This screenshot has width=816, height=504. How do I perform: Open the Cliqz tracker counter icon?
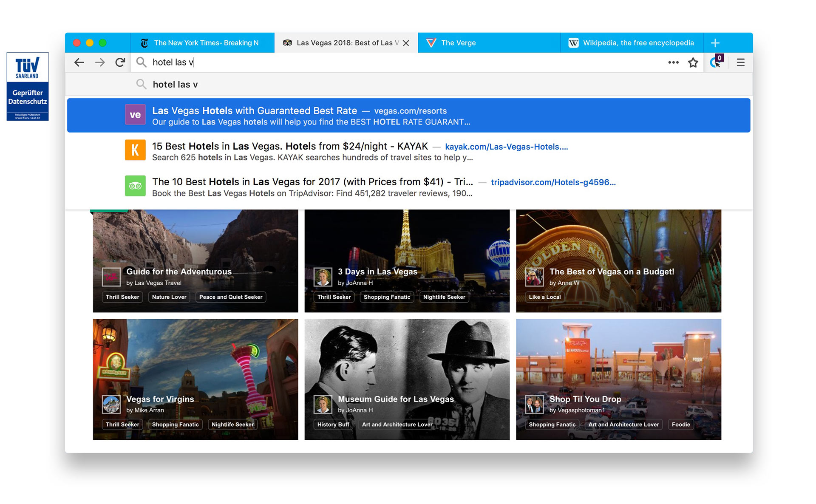click(717, 61)
